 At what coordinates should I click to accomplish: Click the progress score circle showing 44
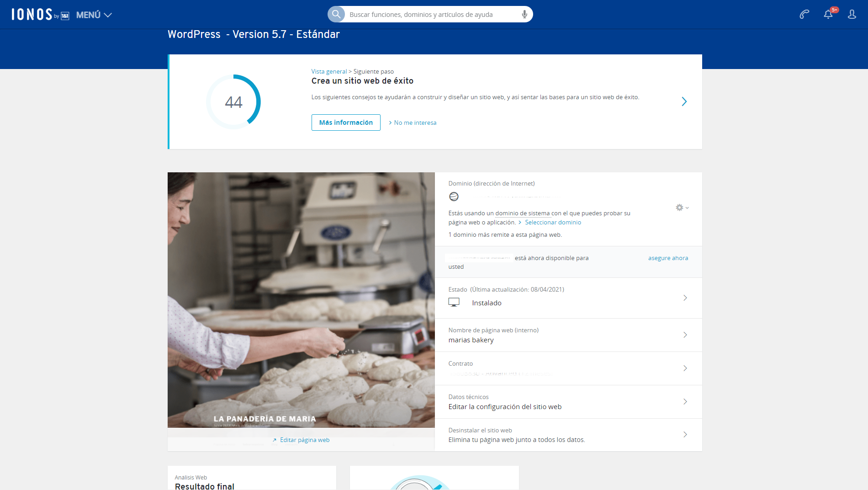coord(233,101)
